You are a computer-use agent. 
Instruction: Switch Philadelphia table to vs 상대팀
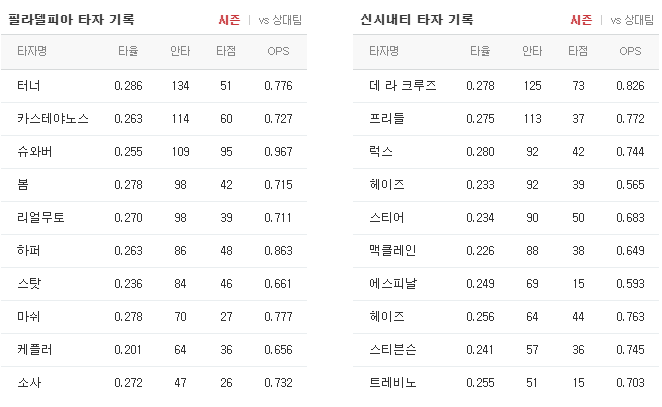(x=280, y=20)
